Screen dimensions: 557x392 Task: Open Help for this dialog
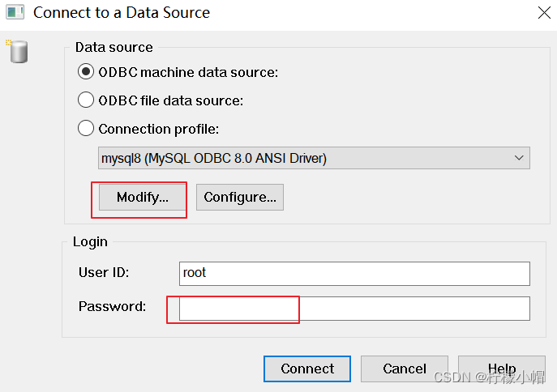[x=502, y=369]
